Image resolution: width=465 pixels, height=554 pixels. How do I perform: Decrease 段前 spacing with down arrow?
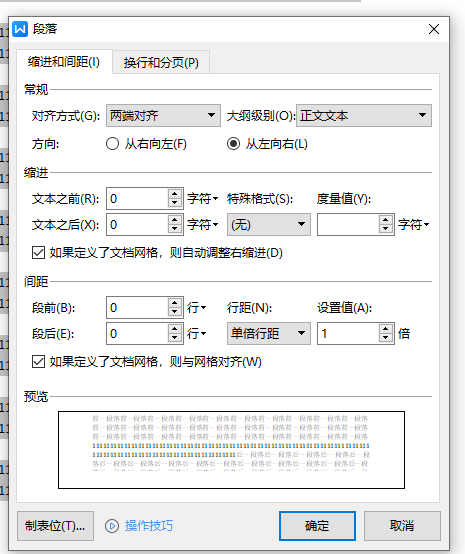[175, 312]
